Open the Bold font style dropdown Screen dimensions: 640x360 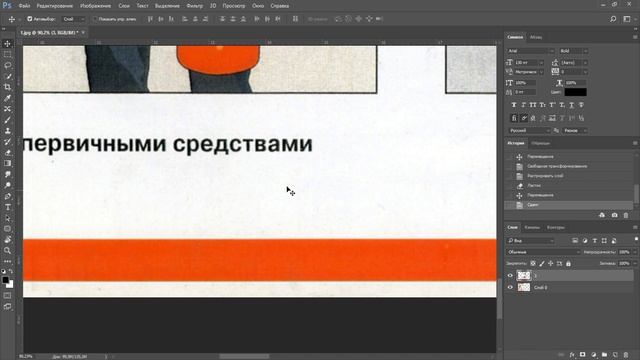[573, 51]
